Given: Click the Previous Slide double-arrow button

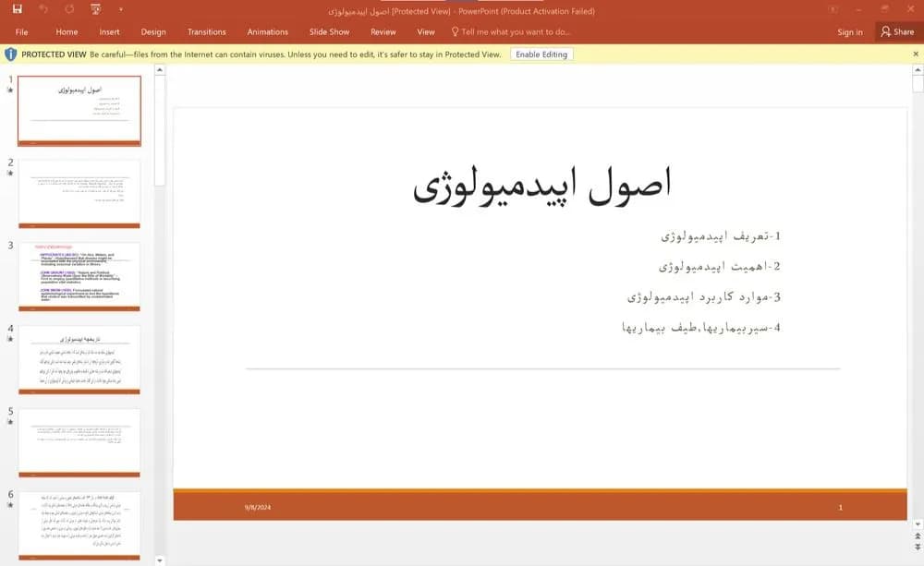Looking at the screenshot, I should (x=918, y=536).
